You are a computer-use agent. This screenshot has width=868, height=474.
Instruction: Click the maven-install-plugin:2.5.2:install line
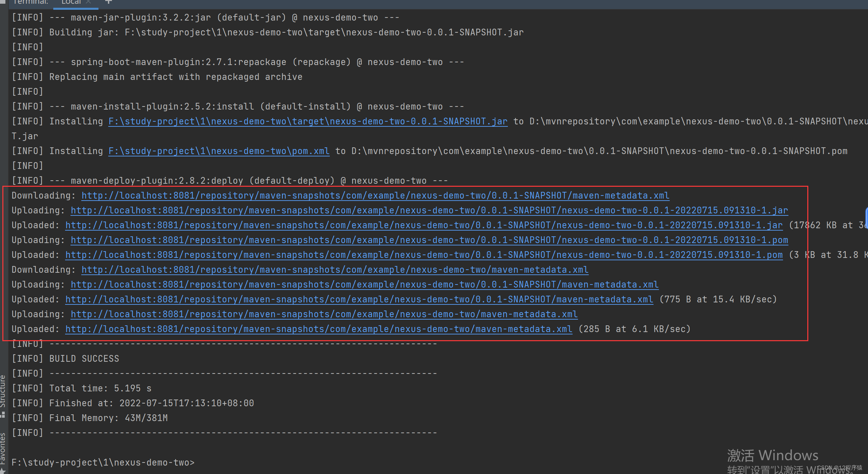(238, 107)
